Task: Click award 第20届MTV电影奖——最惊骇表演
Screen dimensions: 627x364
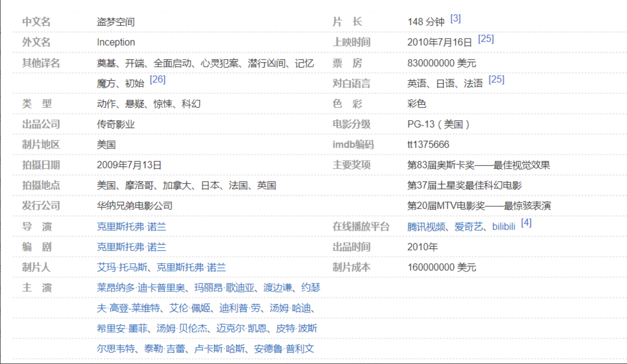Action: [x=479, y=206]
